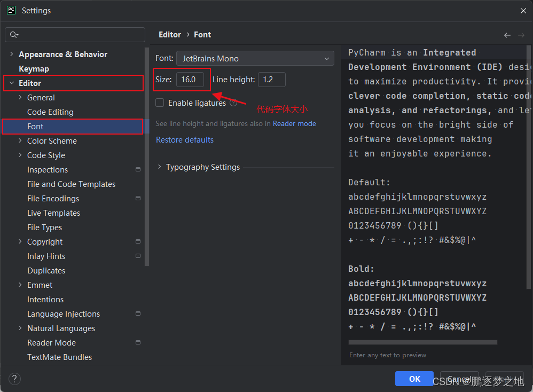Image resolution: width=533 pixels, height=392 pixels.
Task: Click the project-level icon next to Reader Mode
Action: pos(138,342)
